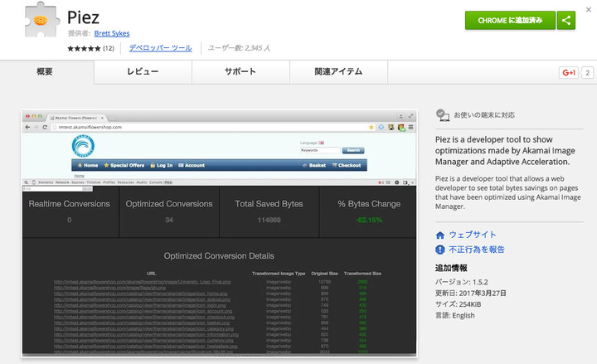Screen dimensions: 597x364
Task: Select the 概要 tab
Action: pos(45,71)
